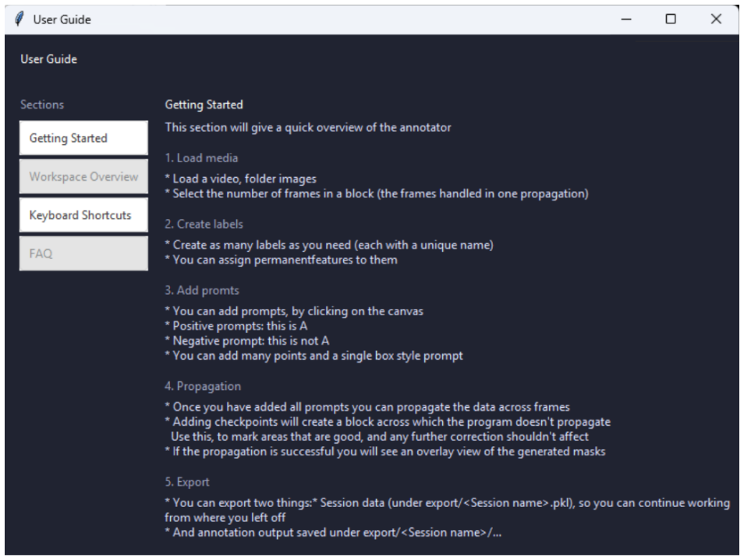Click the Sections sidebar label
Viewport: 744px width, 560px height.
[x=42, y=105]
